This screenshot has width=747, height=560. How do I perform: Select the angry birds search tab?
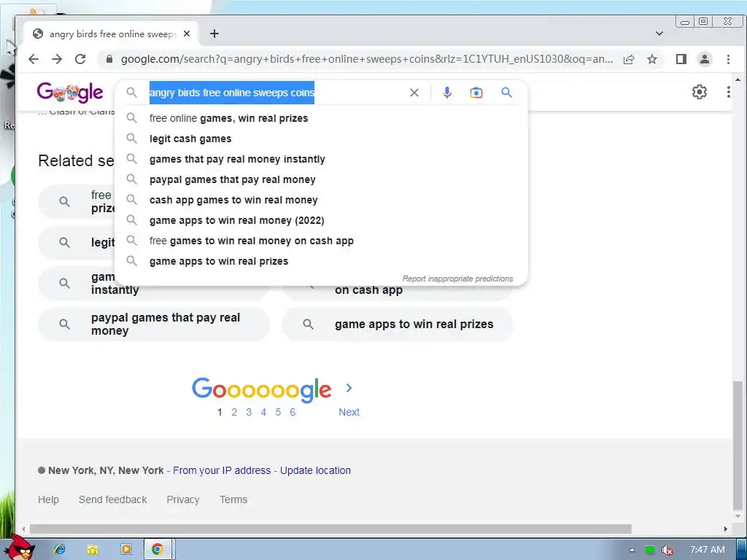(112, 34)
